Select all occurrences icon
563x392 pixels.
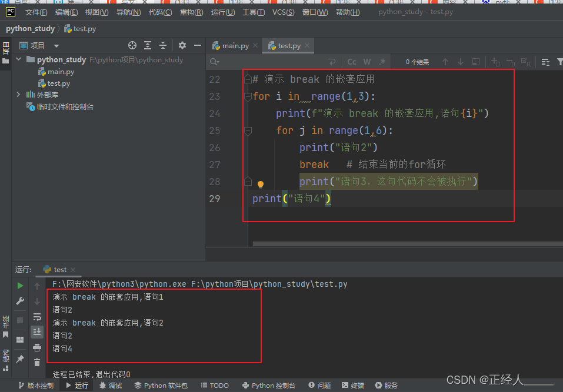click(526, 62)
